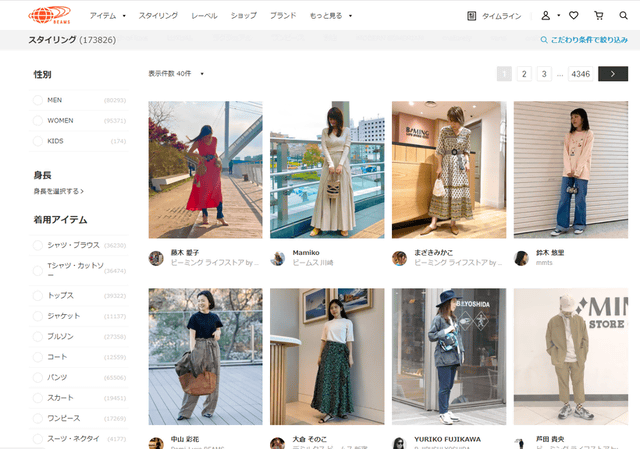Check ジャケット item filter

tap(38, 316)
